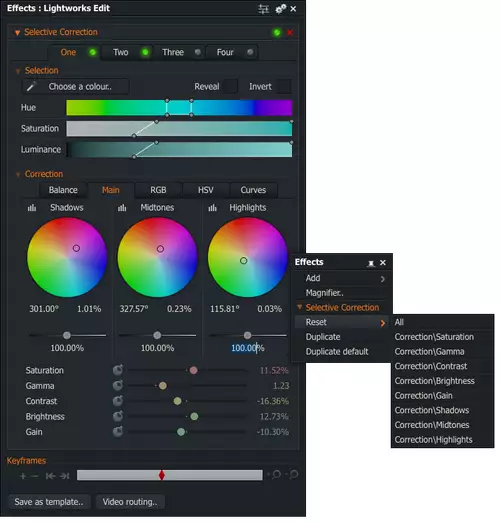
Task: Toggle the Invert checkbox
Action: pos(284,86)
